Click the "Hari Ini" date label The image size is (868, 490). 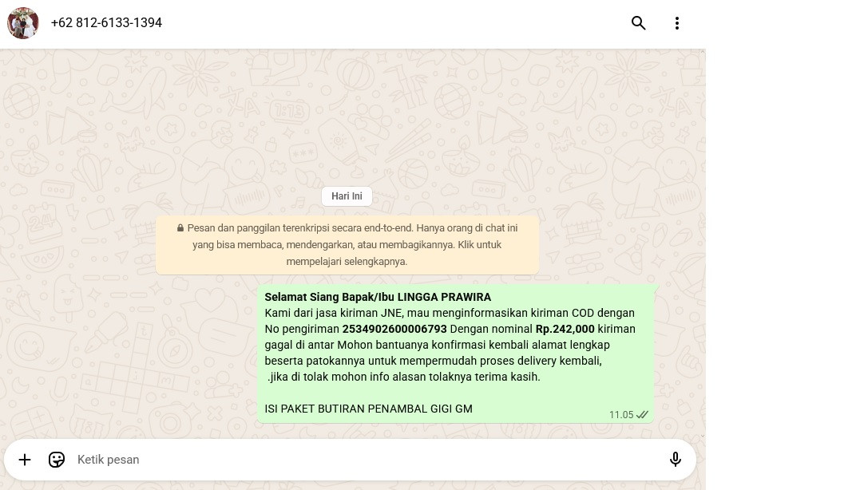347,196
